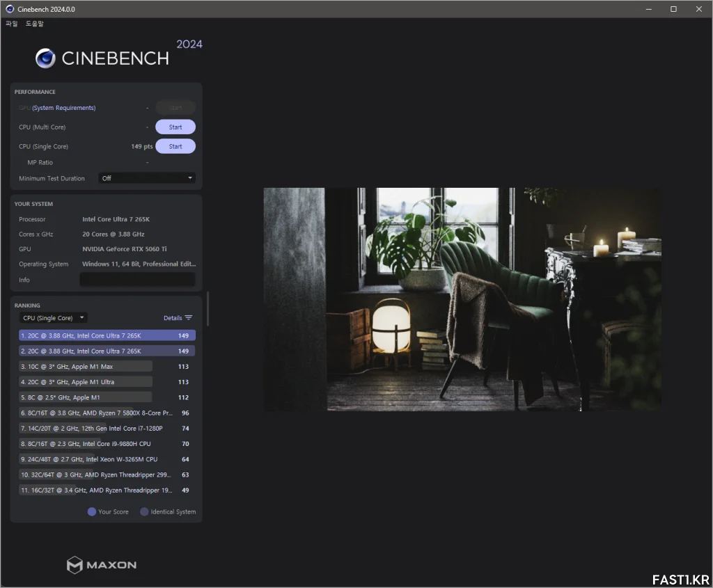Start the CPU (Single Core) benchmark
The image size is (713, 588).
coord(175,146)
